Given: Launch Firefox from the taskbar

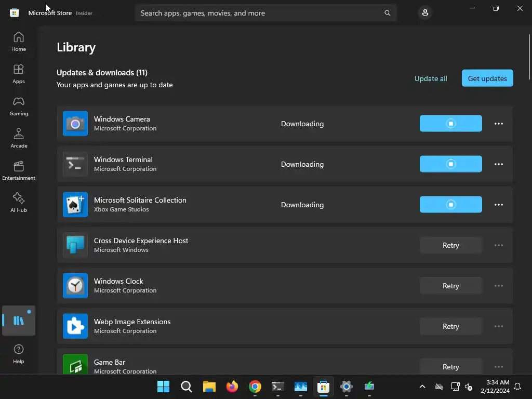Looking at the screenshot, I should point(232,387).
